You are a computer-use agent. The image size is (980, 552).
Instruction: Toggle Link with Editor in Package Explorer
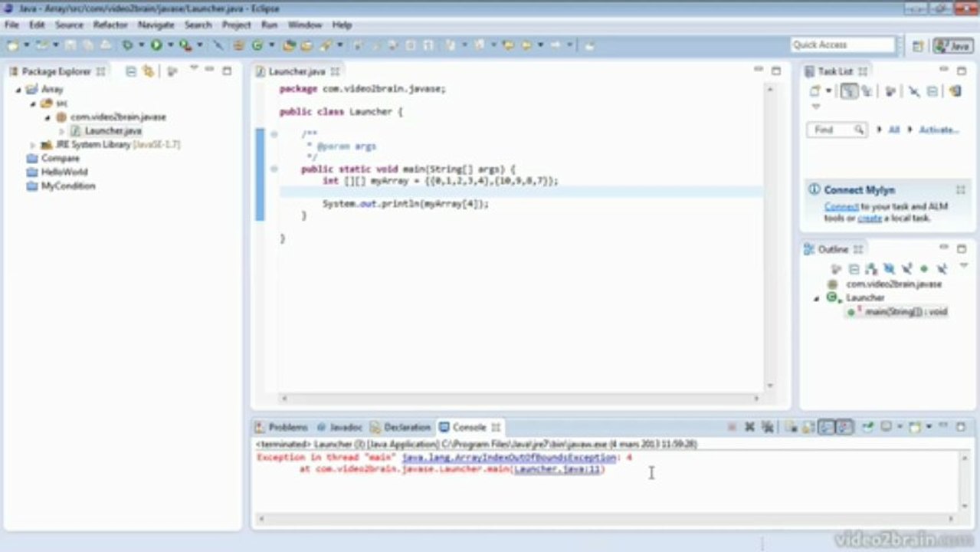point(148,71)
